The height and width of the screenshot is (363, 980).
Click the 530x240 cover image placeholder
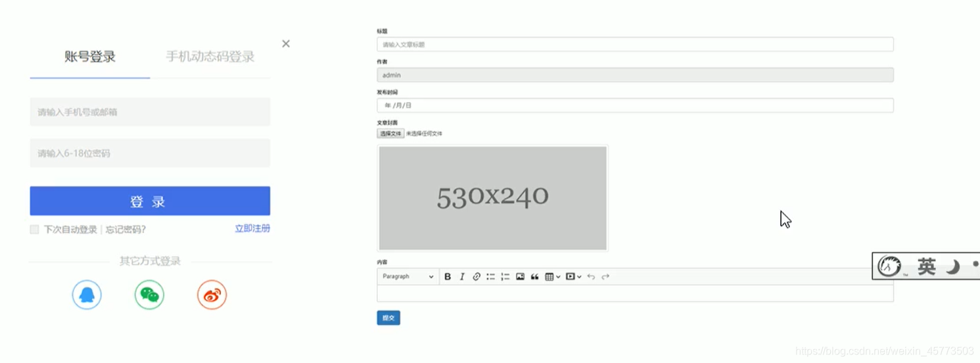(492, 198)
